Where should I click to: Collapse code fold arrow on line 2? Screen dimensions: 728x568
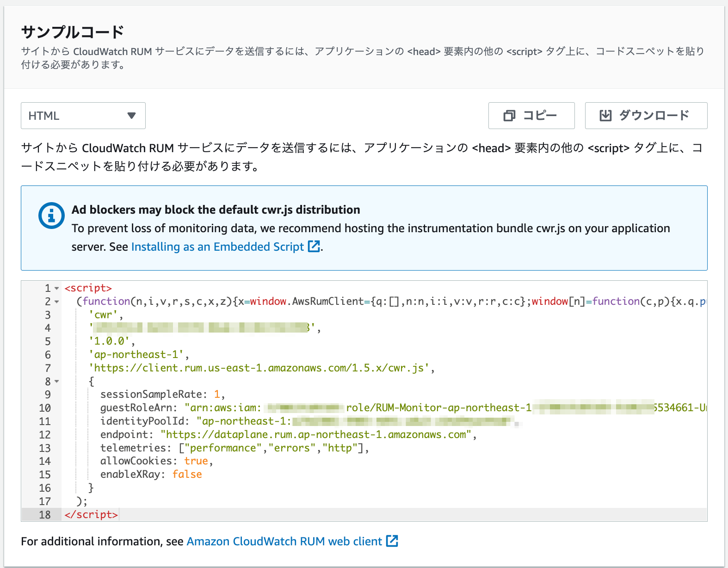coord(57,302)
